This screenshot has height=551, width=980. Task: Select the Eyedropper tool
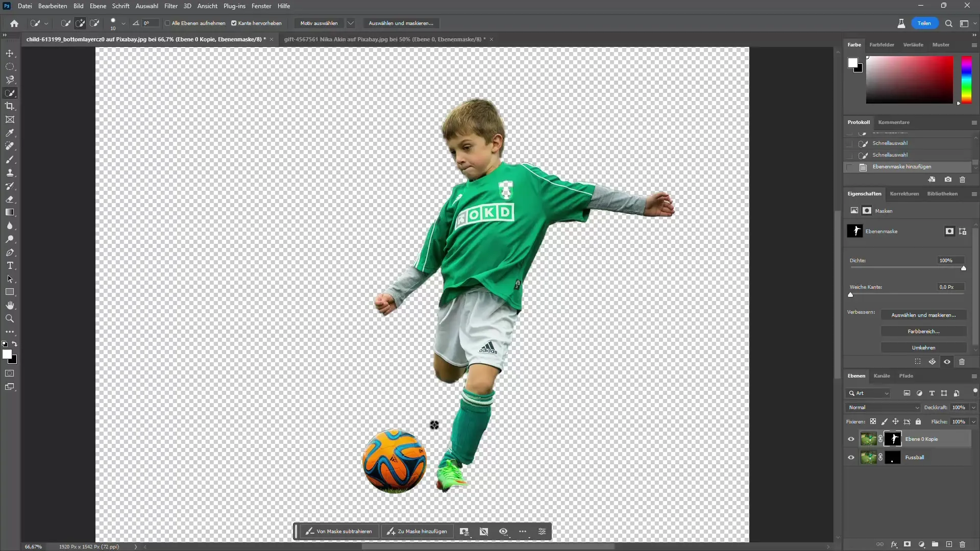10,133
